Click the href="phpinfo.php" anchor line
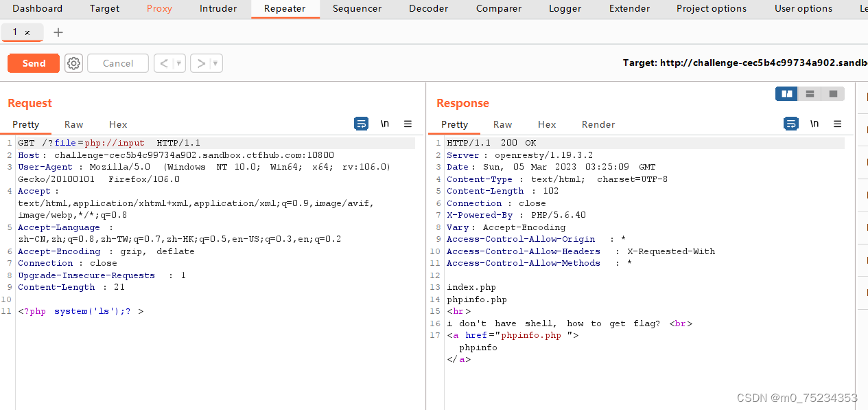 pos(513,335)
